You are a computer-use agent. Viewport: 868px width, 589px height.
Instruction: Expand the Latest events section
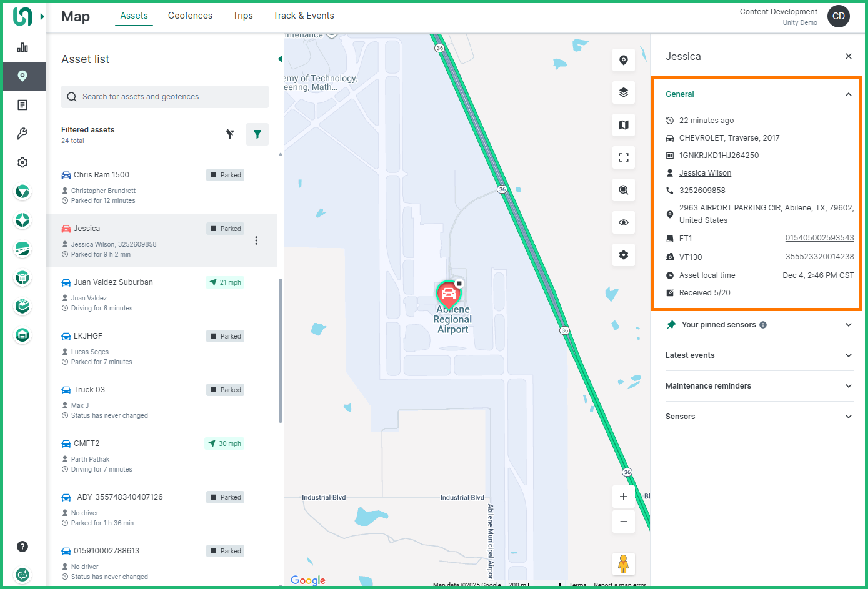848,355
